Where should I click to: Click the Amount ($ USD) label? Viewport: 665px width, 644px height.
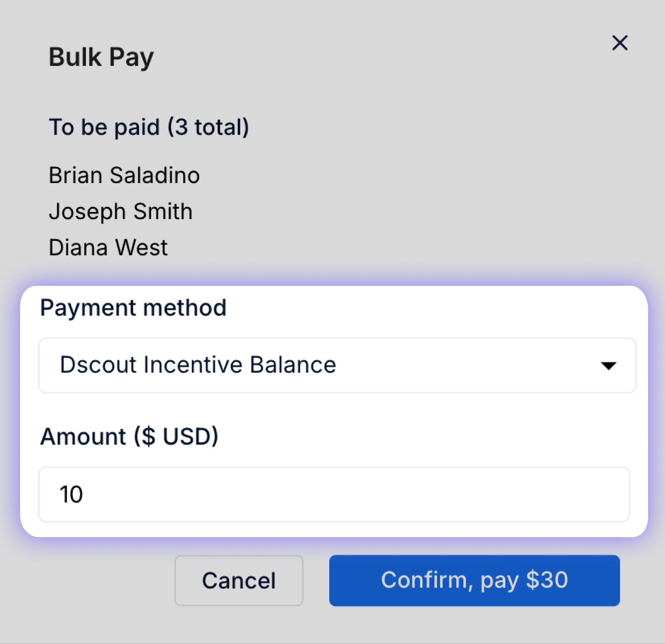[x=129, y=436]
